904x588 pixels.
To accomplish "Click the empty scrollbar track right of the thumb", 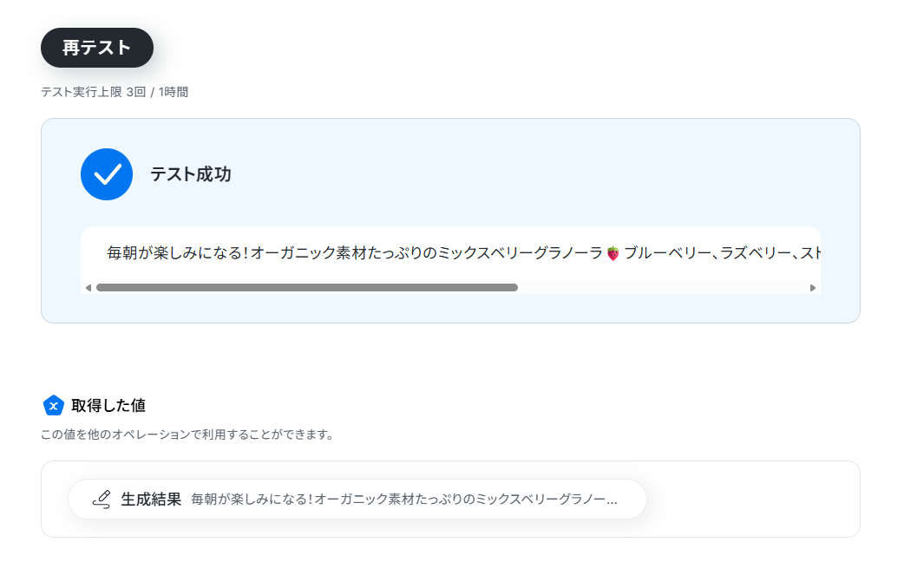I will [663, 288].
